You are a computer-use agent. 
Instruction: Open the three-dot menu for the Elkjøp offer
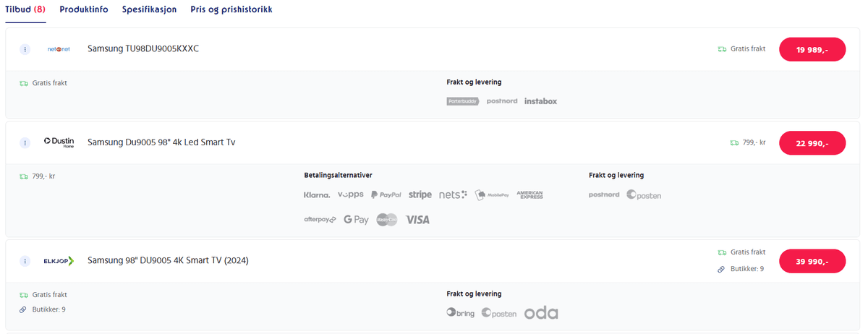[x=25, y=261]
